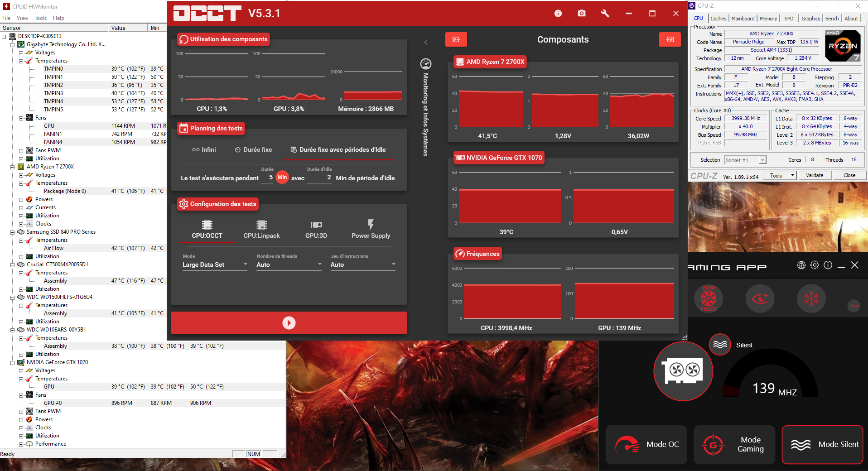The image size is (868, 471).
Task: Click the Validate button in CPU-Z
Action: click(x=815, y=175)
